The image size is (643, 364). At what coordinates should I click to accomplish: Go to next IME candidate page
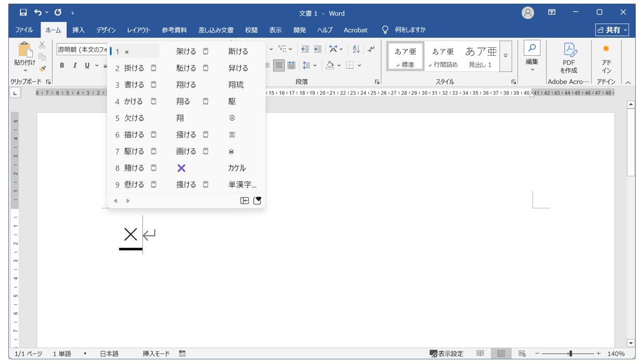pyautogui.click(x=128, y=201)
